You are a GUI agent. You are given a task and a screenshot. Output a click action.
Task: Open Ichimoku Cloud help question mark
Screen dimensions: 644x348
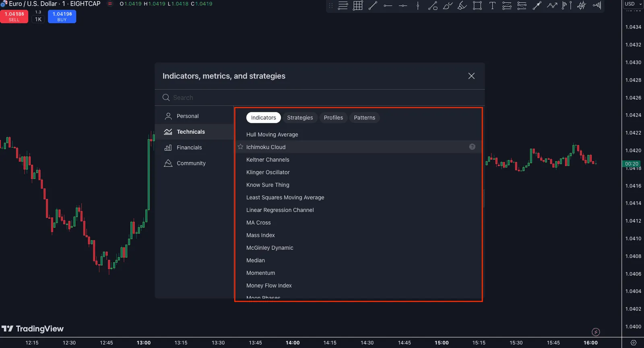[472, 147]
